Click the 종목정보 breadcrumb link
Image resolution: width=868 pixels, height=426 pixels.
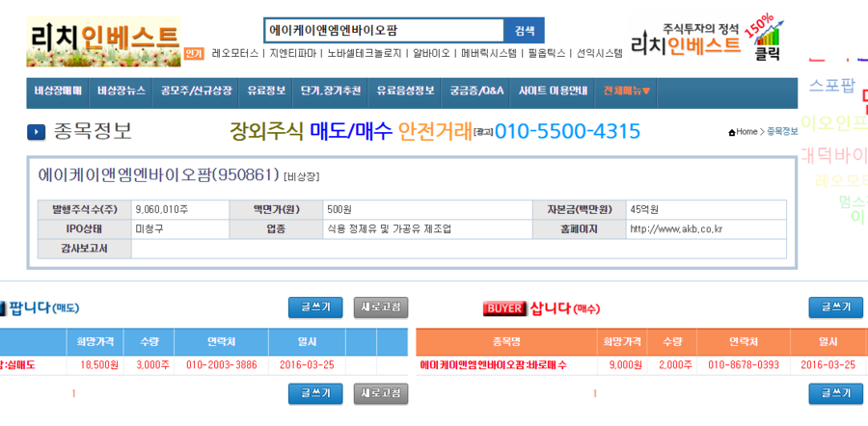pyautogui.click(x=782, y=132)
